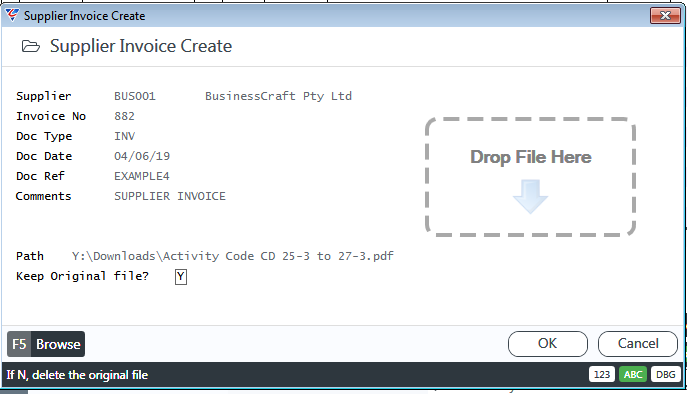687x394 pixels.
Task: Click the F5 Browse button
Action: click(46, 344)
